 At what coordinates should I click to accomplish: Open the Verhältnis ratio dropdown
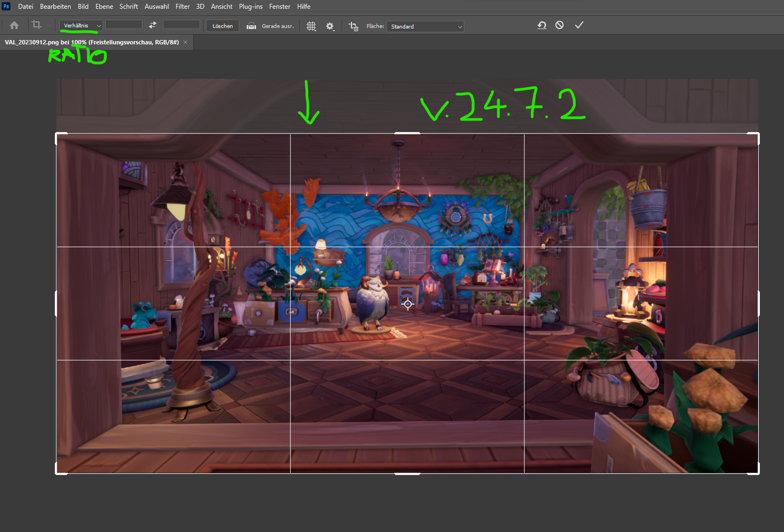[81, 26]
